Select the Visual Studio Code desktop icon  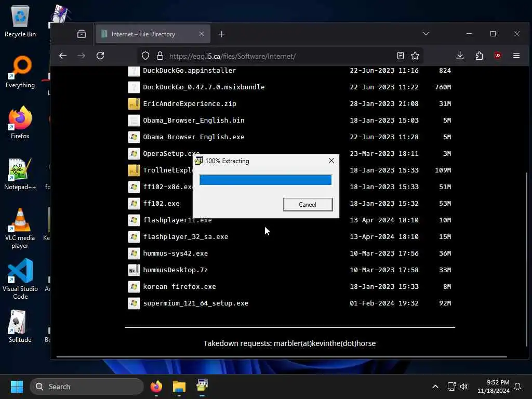[x=20, y=280]
